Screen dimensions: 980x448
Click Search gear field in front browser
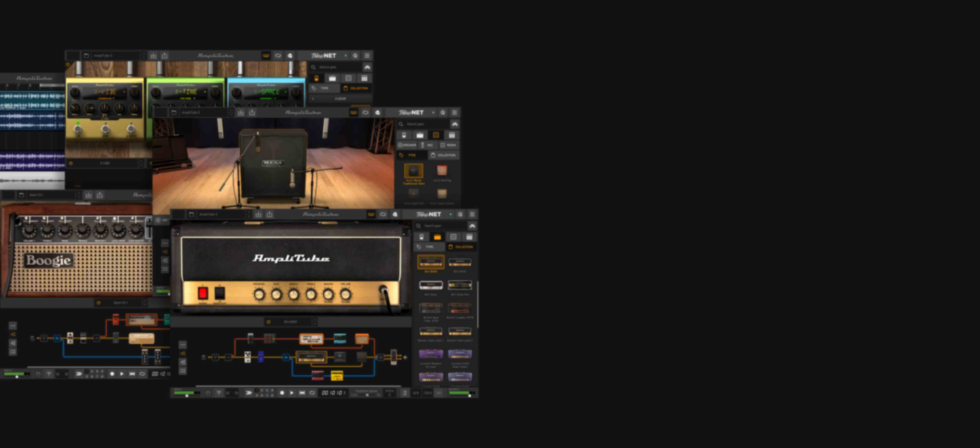pyautogui.click(x=440, y=226)
